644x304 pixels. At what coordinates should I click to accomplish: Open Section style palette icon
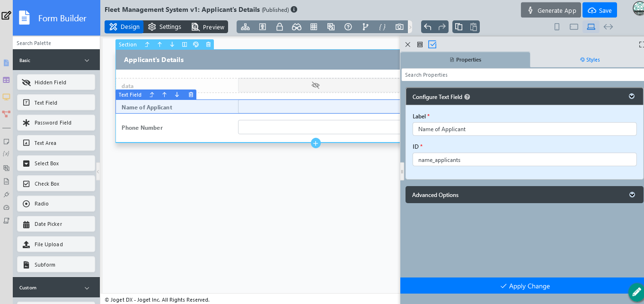196,45
